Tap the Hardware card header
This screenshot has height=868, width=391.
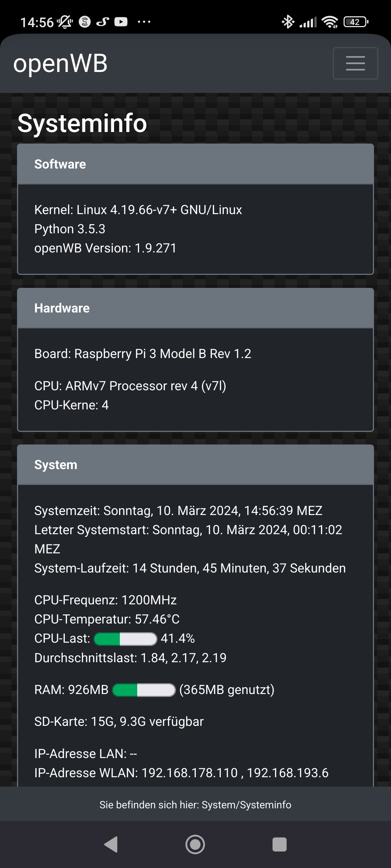tap(195, 308)
